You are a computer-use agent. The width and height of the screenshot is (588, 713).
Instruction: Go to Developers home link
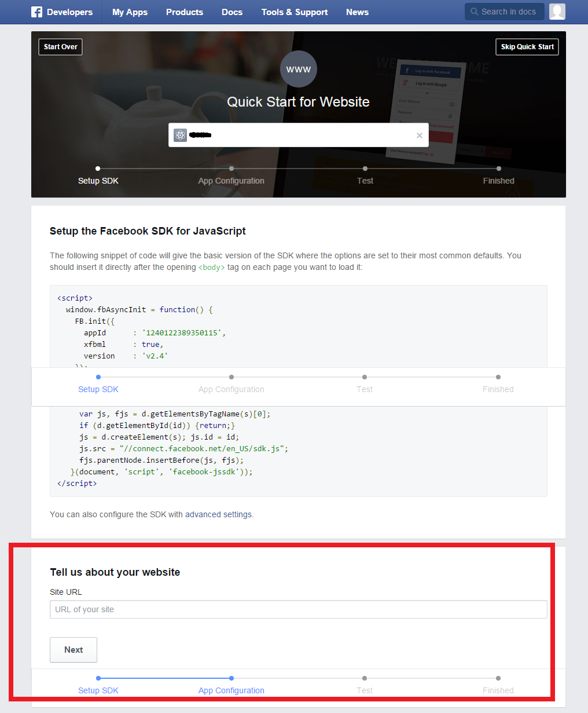[69, 12]
